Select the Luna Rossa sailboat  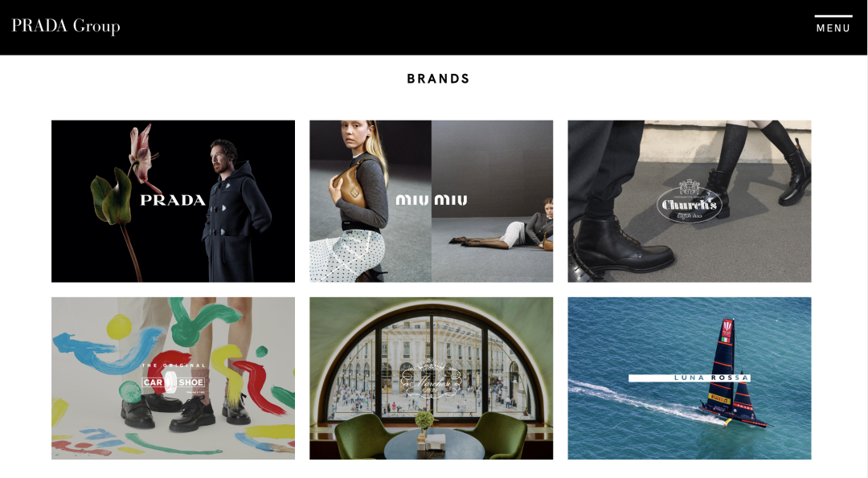pos(731,376)
